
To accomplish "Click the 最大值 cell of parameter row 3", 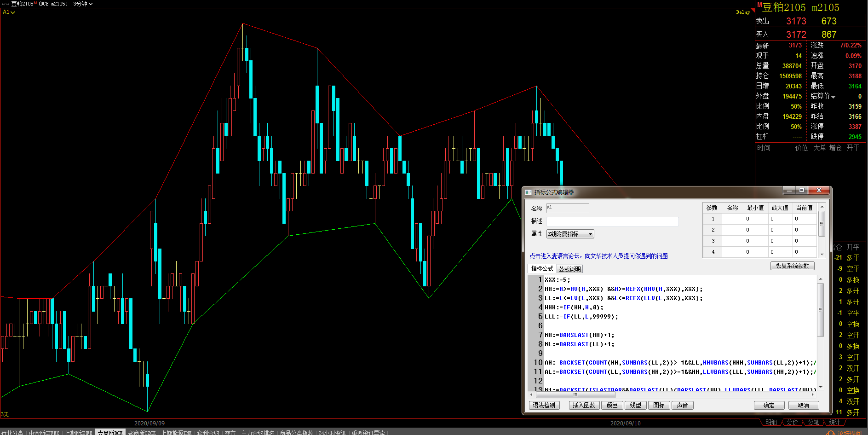I will coord(780,241).
